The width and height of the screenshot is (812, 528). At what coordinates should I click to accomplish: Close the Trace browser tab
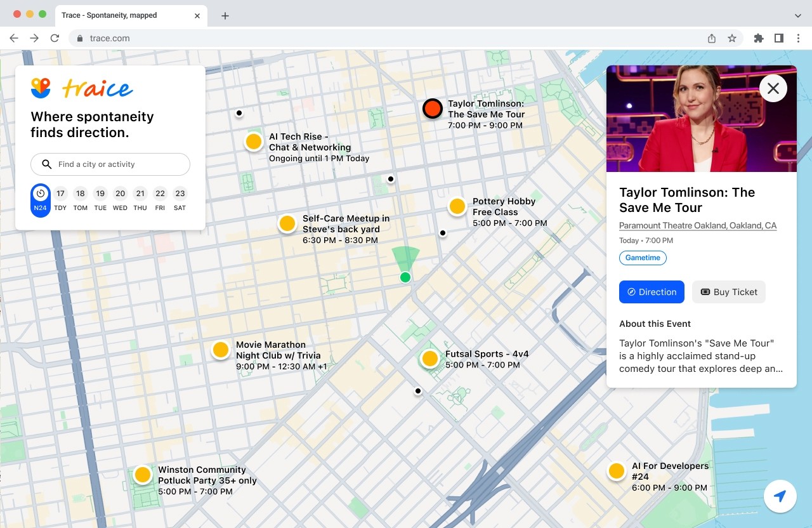(197, 15)
